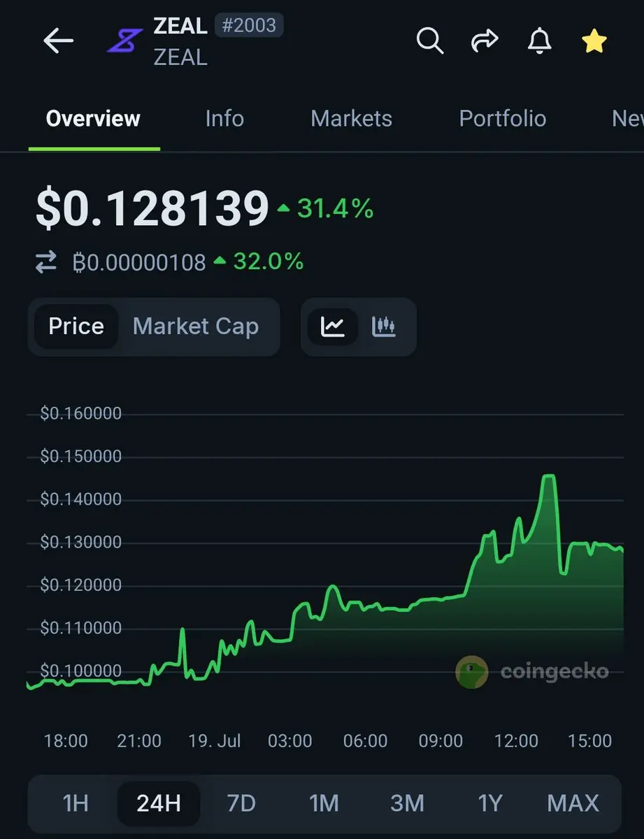Tap the $0.128139 price value
This screenshot has width=644, height=839.
click(x=152, y=209)
